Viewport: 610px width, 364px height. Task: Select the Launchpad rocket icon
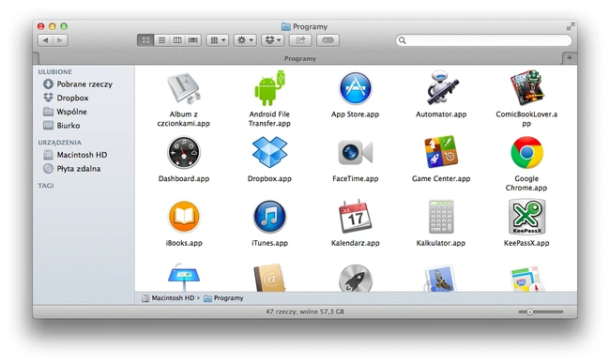pos(355,278)
